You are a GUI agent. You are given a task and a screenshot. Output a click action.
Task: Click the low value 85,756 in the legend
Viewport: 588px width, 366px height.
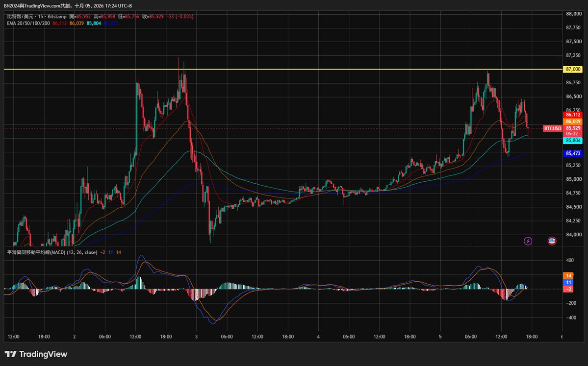131,17
